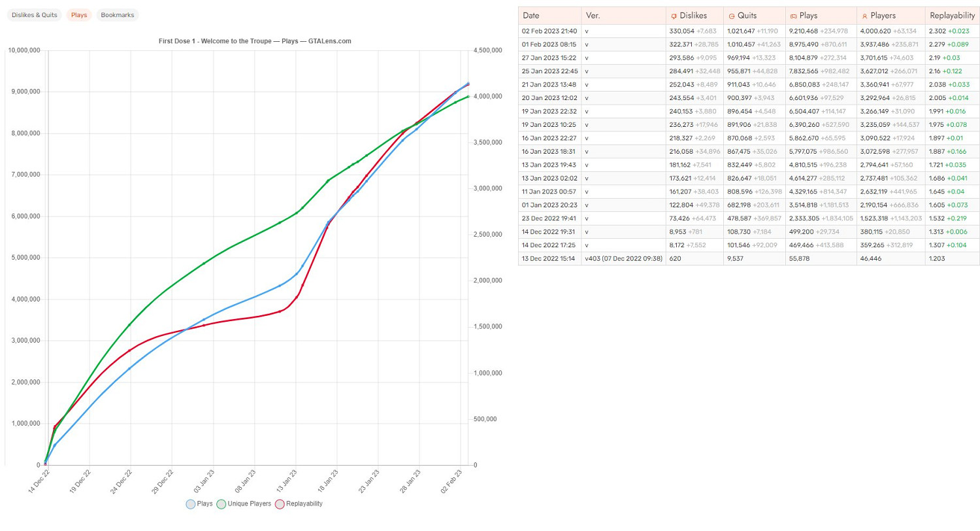Click the Replayability column header
This screenshot has width=980, height=531.
tap(951, 16)
